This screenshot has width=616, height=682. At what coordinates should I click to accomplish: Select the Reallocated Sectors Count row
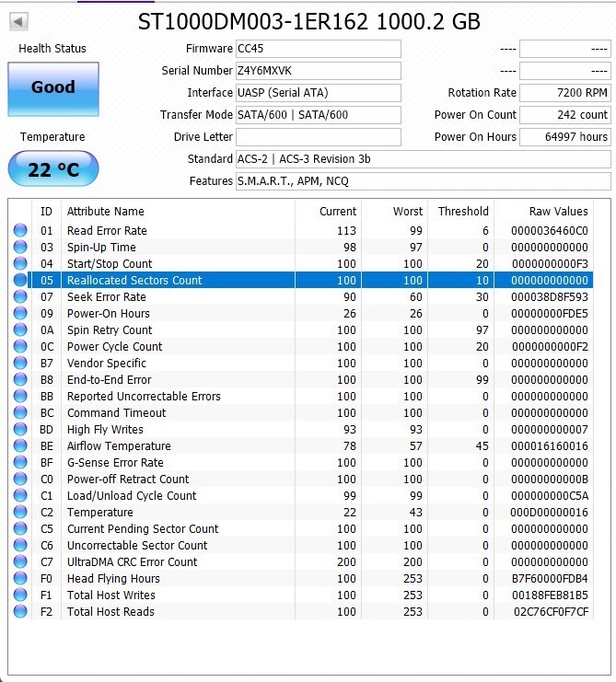coord(310,280)
